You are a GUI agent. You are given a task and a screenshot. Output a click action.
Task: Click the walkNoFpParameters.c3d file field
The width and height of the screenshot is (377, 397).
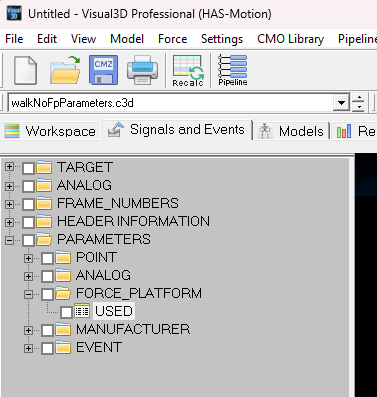click(171, 103)
